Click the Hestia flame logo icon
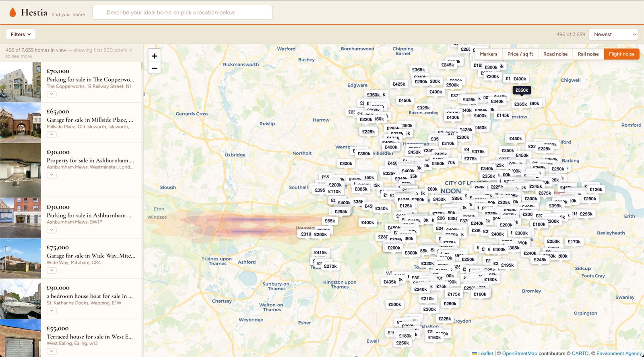Viewport: 644px width, 357px height. point(13,12)
